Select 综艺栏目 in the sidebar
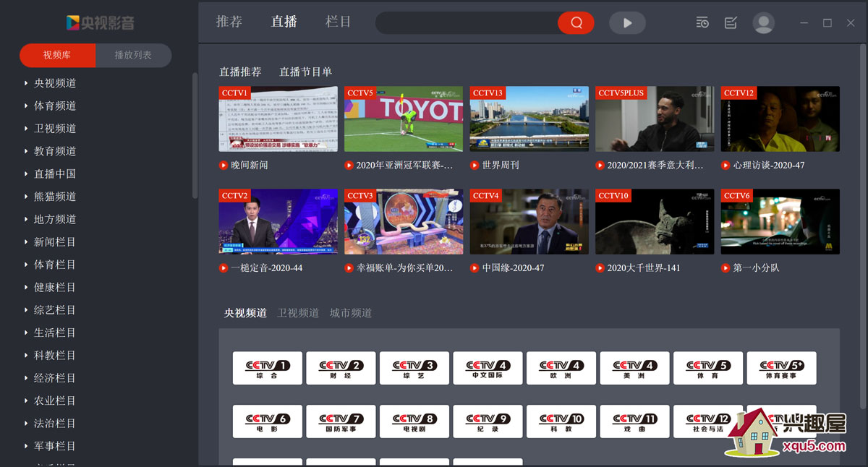 (x=55, y=310)
